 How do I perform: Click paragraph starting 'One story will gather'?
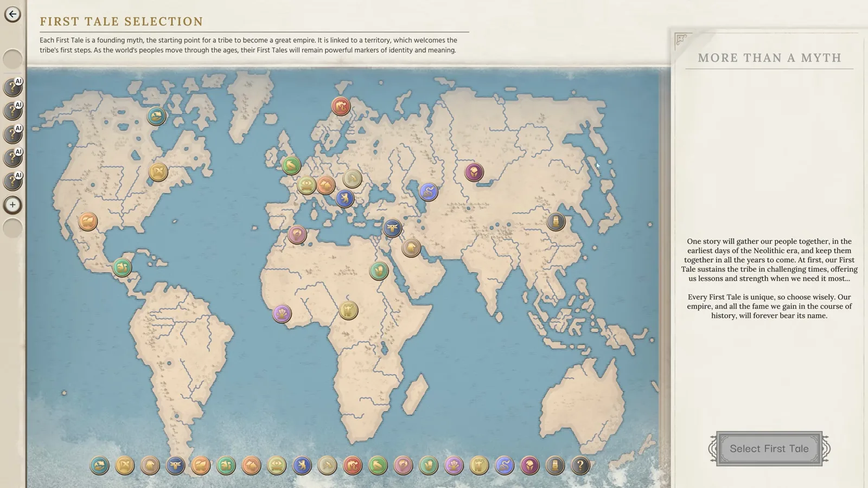tap(769, 260)
